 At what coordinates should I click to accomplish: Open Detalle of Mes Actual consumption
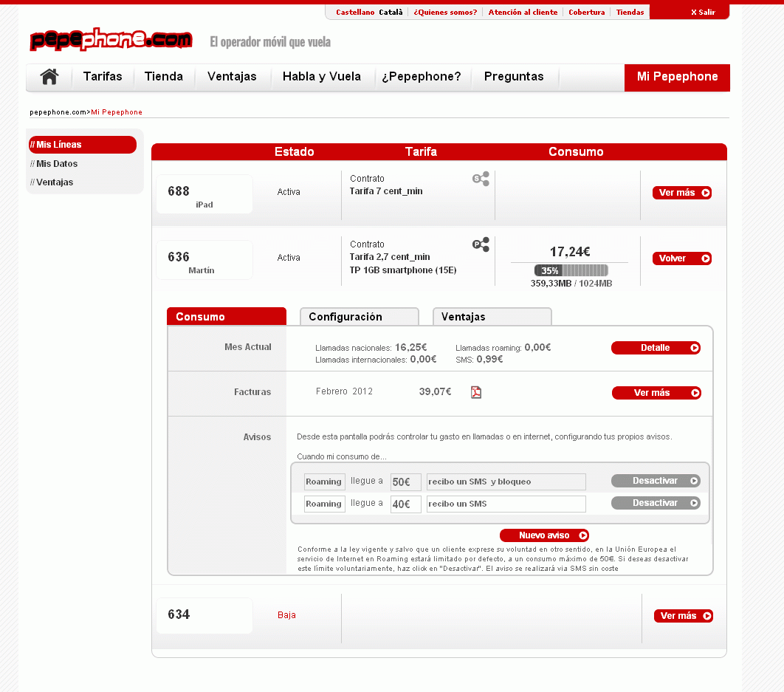pos(656,348)
